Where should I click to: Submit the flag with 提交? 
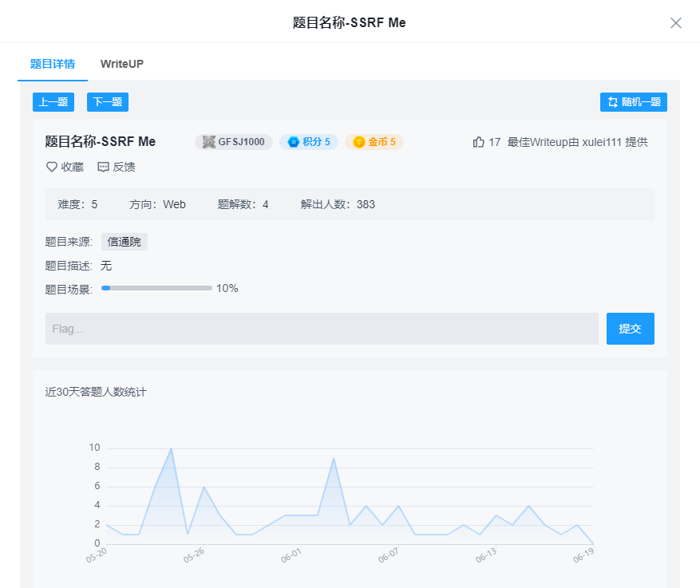pos(630,329)
